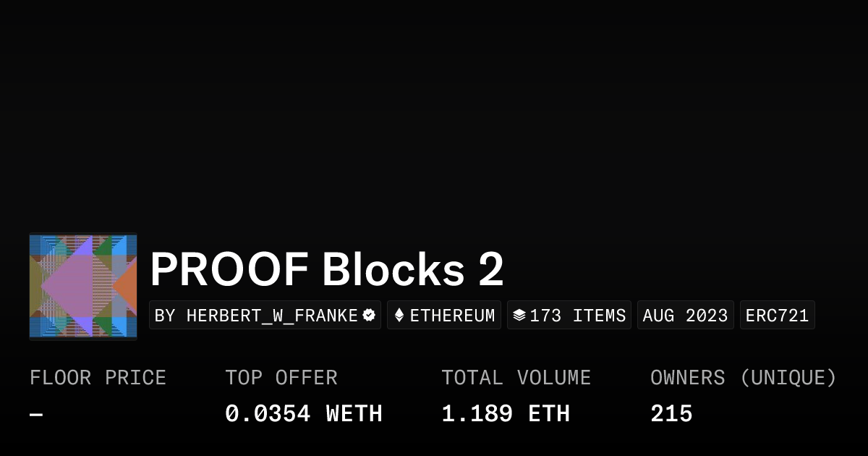868x456 pixels.
Task: Toggle the verification badge on HERBERT_W_FRANKE
Action: point(368,315)
